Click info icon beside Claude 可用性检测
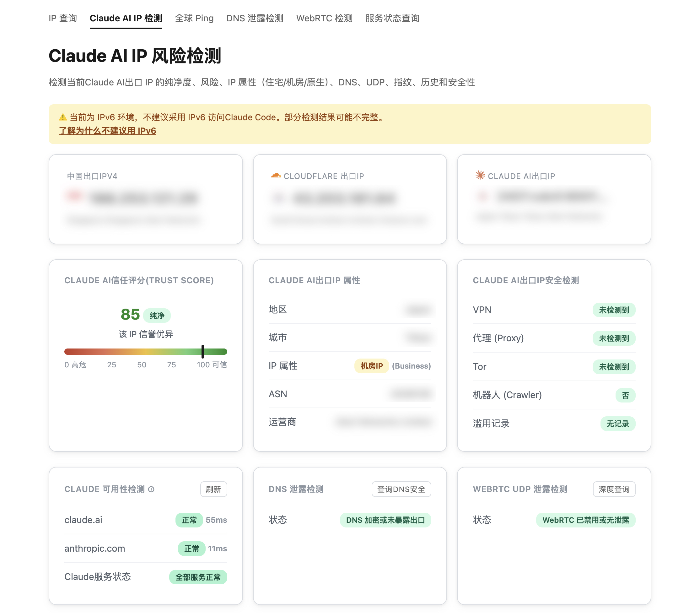Image resolution: width=700 pixels, height=616 pixels. point(151,489)
